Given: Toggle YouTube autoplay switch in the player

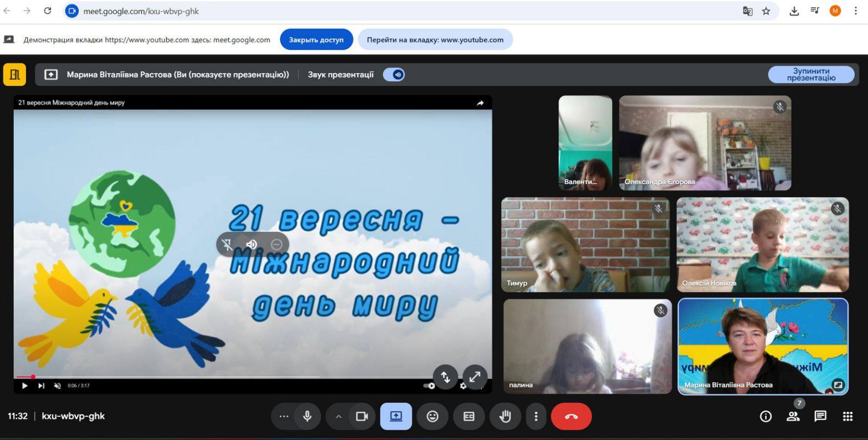Looking at the screenshot, I should pyautogui.click(x=429, y=386).
